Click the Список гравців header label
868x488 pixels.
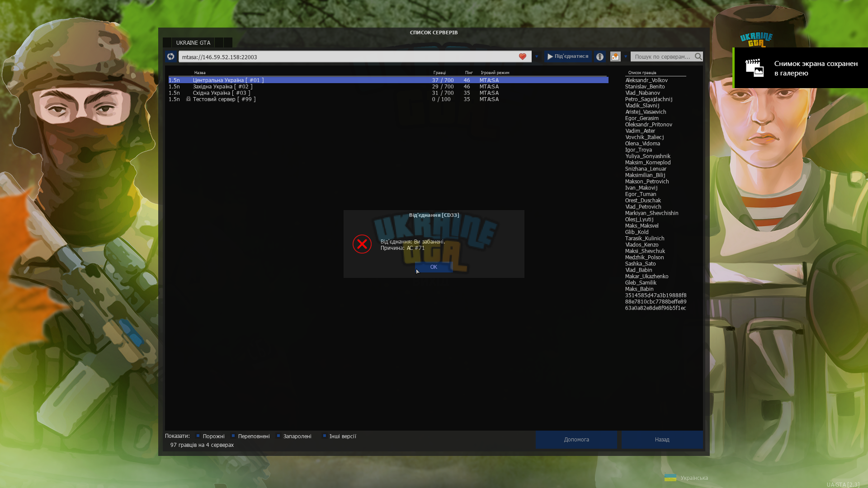642,73
